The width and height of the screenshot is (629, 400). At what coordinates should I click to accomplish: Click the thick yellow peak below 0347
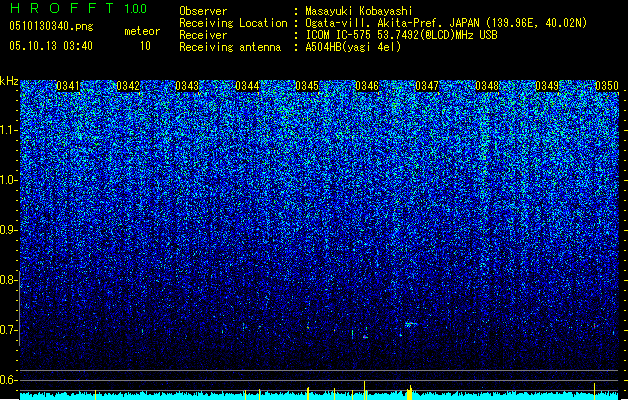(x=410, y=393)
